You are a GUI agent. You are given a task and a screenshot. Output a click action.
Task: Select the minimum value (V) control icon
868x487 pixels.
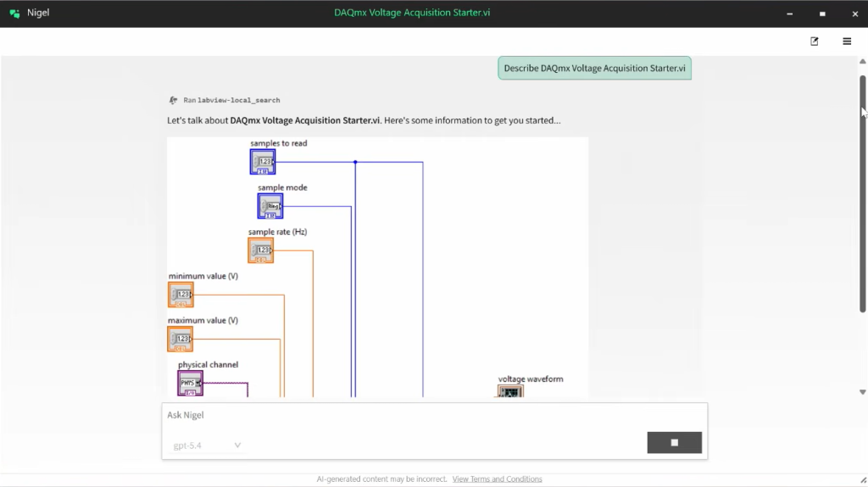(181, 295)
